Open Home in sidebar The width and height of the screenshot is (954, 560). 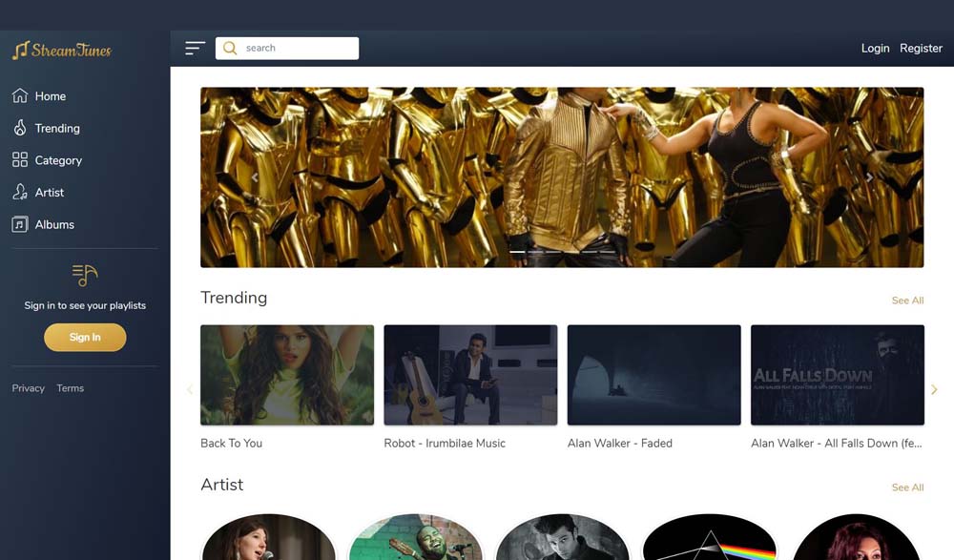[51, 96]
